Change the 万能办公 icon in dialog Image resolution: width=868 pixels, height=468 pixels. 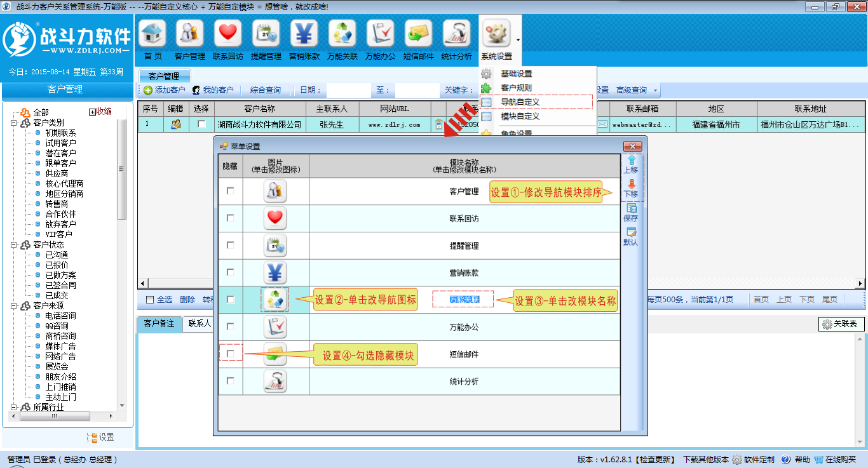[x=275, y=327]
